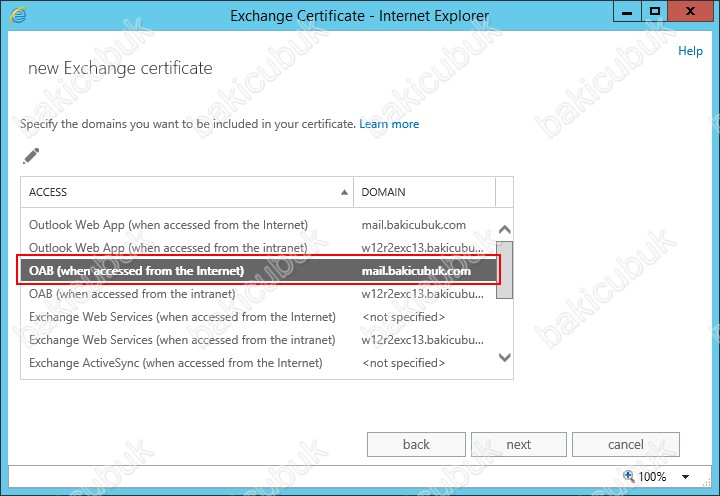Click the 100% zoom level text
The height and width of the screenshot is (496, 720).
click(x=652, y=477)
